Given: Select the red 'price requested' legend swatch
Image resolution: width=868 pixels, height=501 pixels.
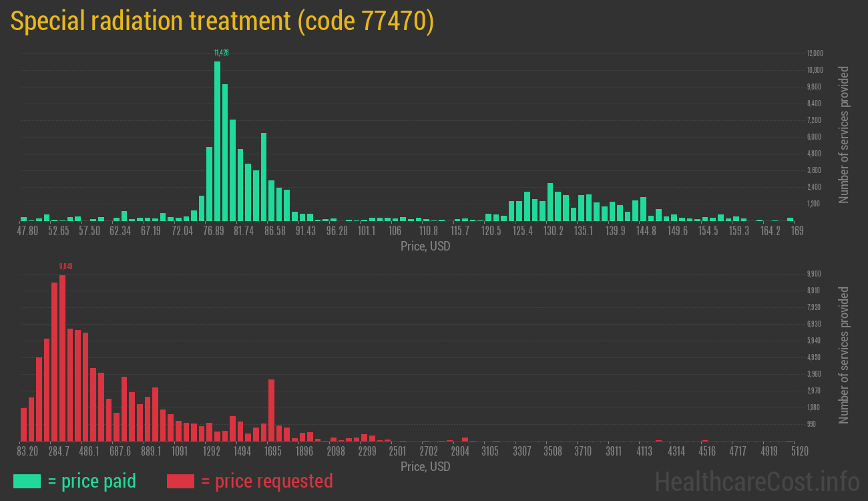Looking at the screenshot, I should (x=182, y=481).
